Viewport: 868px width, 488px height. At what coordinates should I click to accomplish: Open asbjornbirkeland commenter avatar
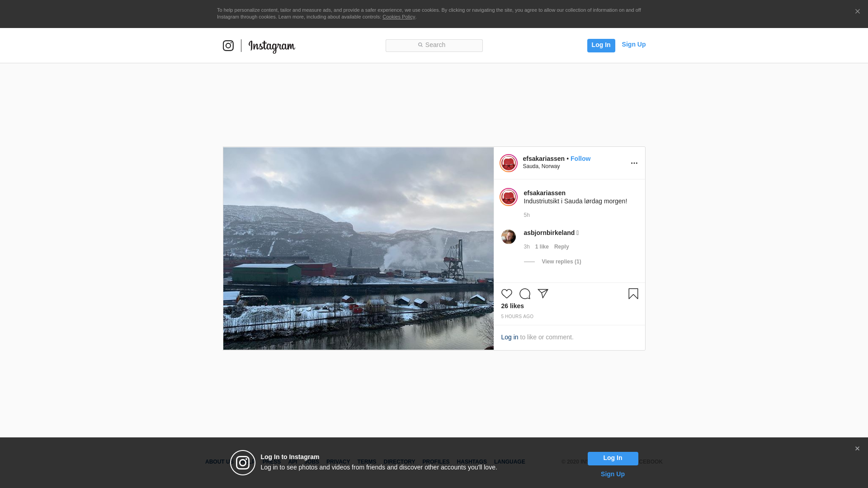509,237
